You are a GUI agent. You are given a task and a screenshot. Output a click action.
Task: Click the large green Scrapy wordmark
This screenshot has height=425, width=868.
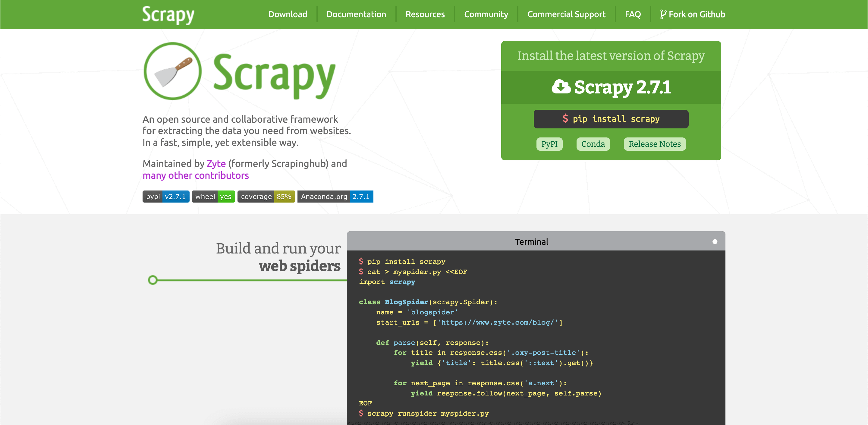point(274,76)
